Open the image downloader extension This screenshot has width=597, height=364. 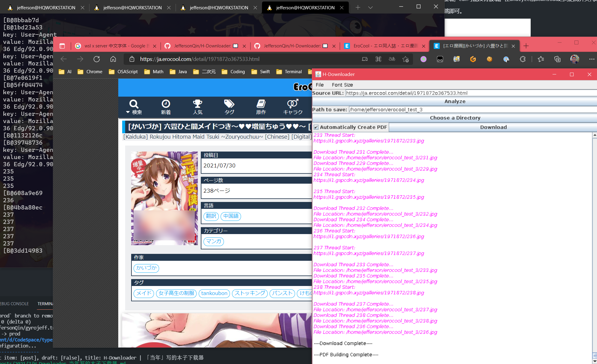(x=457, y=59)
